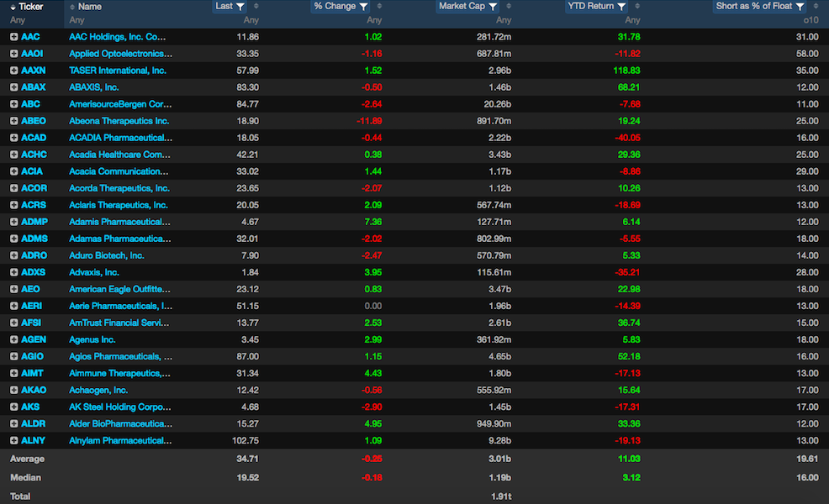Open the AGIO ticker link
Image resolution: width=829 pixels, height=504 pixels.
click(32, 357)
